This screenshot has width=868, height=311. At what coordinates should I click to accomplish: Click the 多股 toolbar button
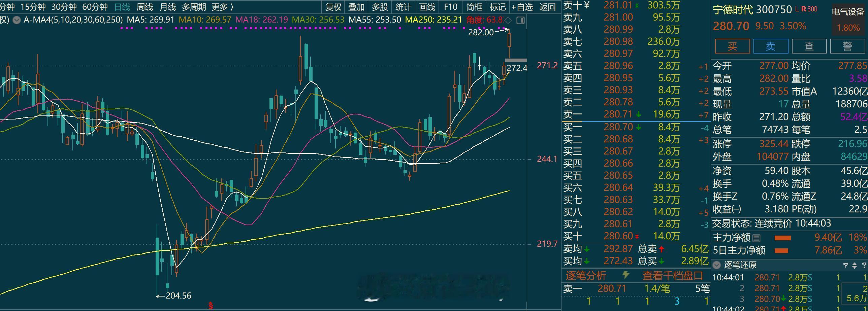pyautogui.click(x=380, y=7)
